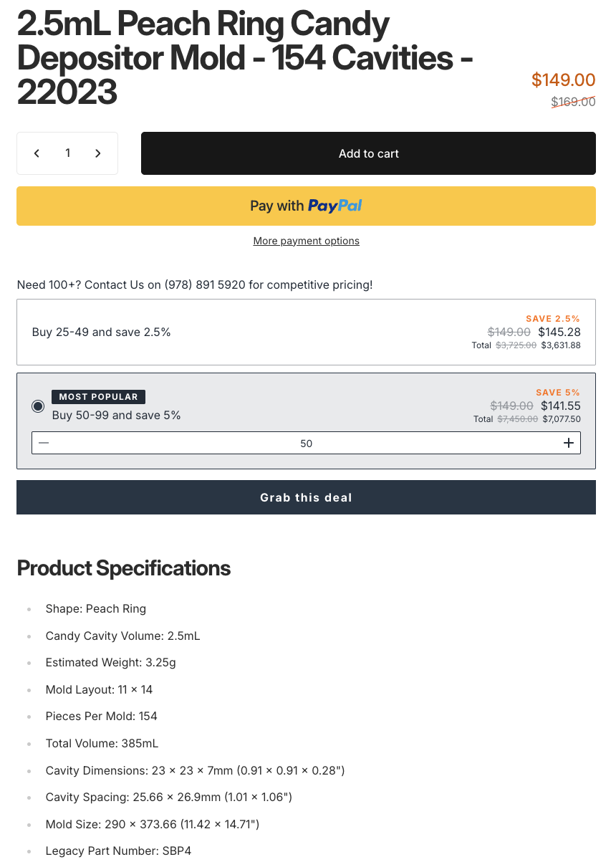Select the Buy 50-99 radio button

point(38,406)
